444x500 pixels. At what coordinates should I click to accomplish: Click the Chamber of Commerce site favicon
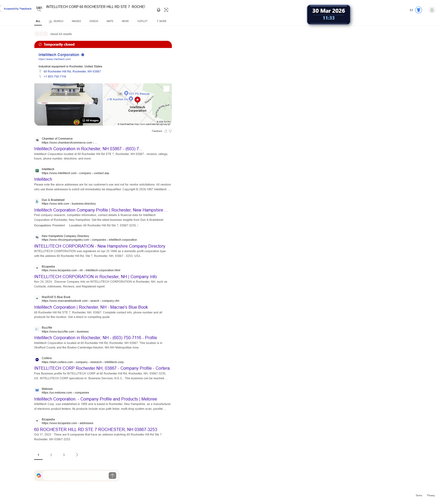click(37, 140)
